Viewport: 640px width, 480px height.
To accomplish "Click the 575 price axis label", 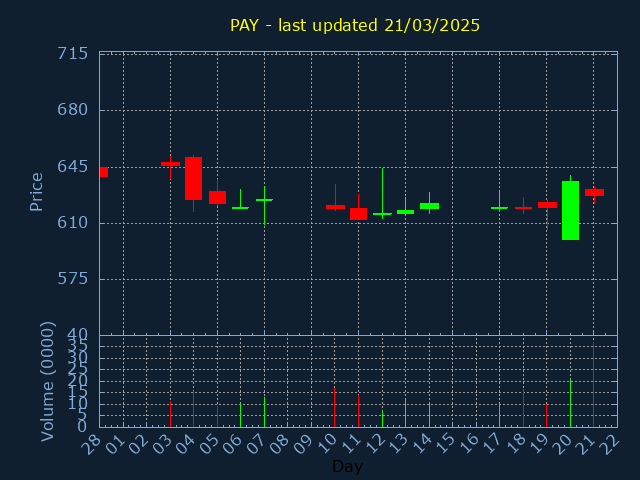I will (73, 279).
